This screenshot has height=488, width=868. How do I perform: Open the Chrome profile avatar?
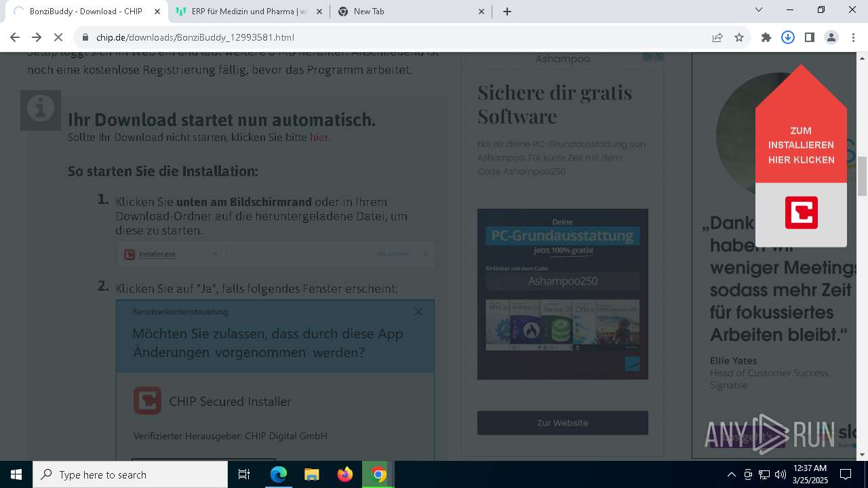point(831,37)
